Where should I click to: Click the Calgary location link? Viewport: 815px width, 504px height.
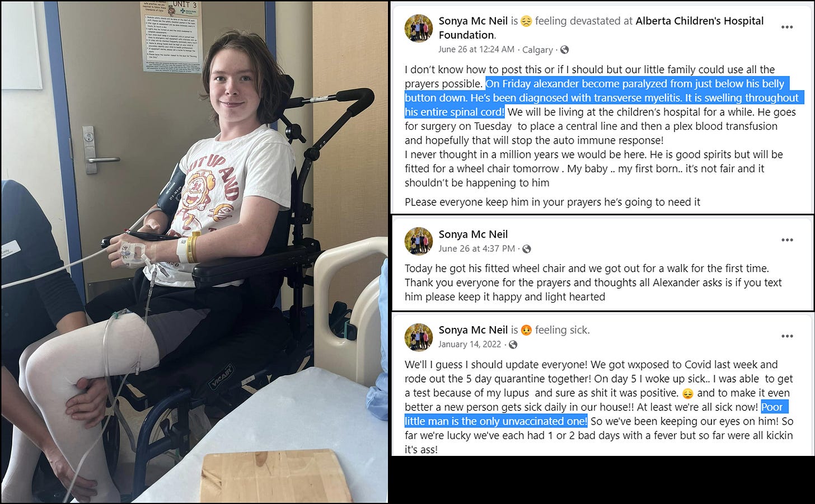[537, 50]
